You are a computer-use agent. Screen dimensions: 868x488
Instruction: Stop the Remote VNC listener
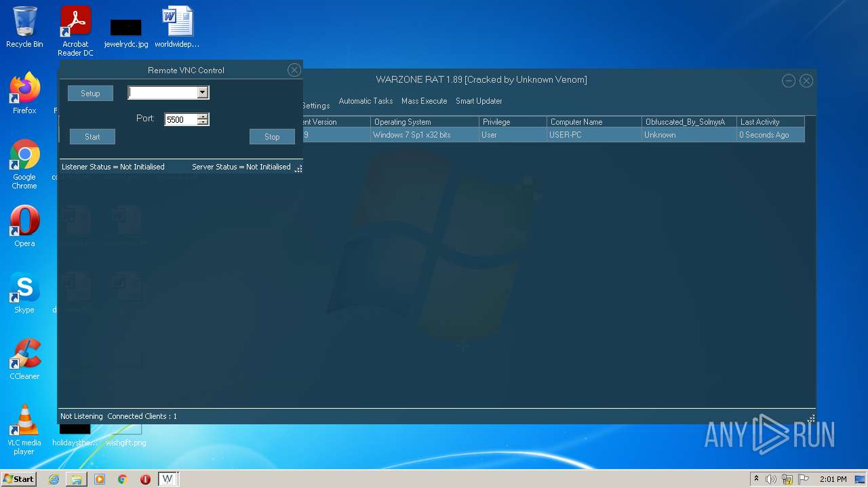point(272,137)
